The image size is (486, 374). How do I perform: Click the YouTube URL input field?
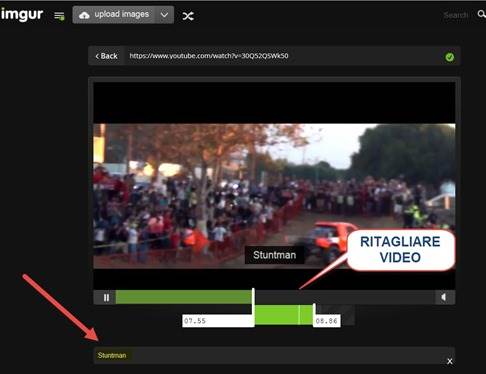[282, 56]
